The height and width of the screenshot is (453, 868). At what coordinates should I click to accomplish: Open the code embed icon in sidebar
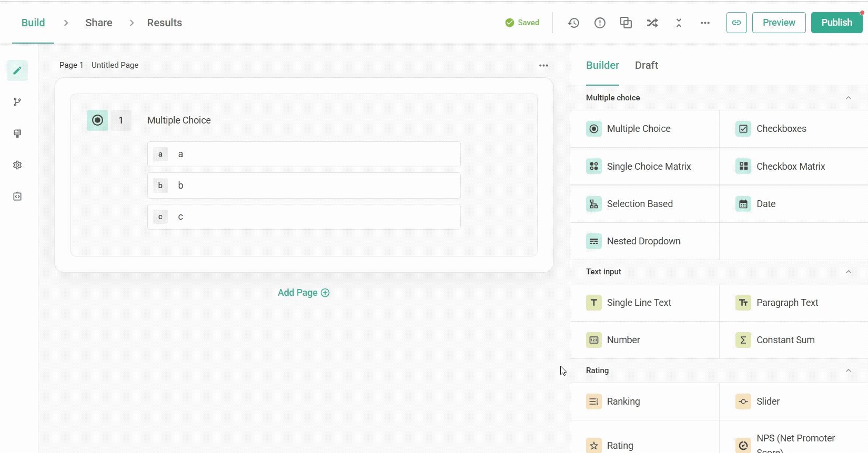pos(17,197)
